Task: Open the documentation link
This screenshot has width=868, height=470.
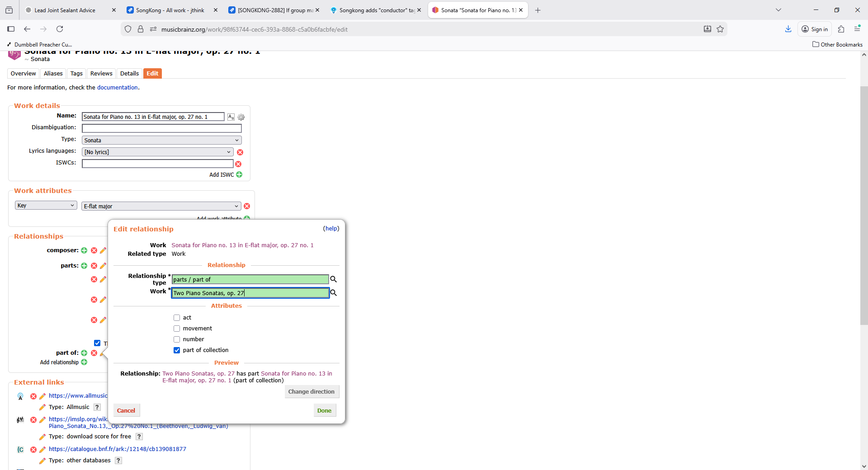Action: 117,88
